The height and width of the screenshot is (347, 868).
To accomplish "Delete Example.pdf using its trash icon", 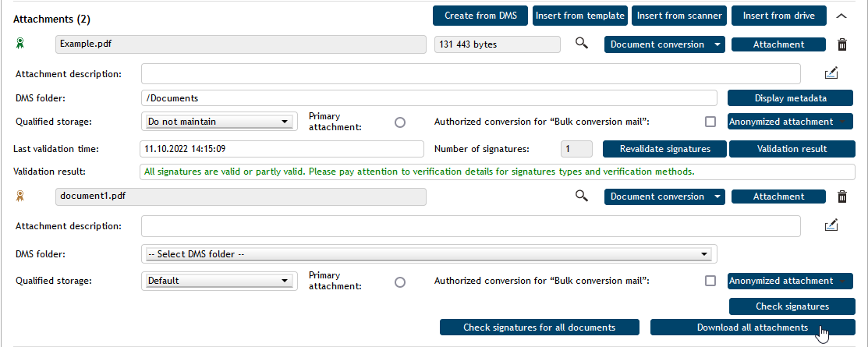I will pos(841,44).
